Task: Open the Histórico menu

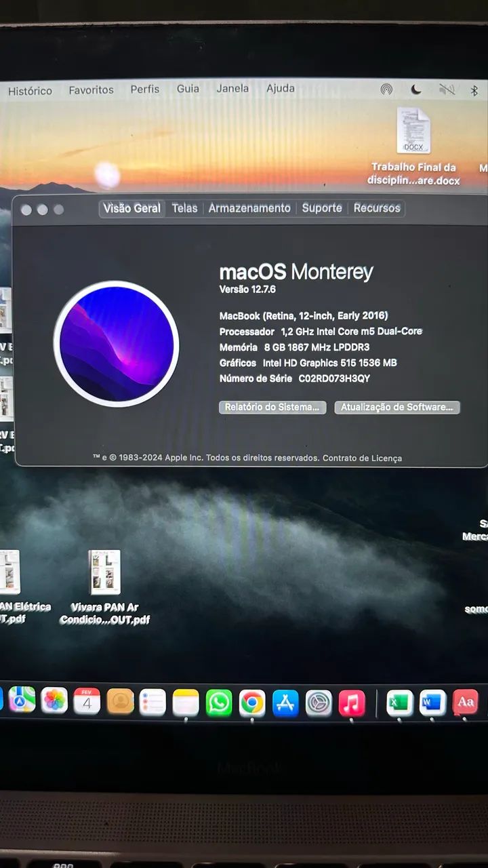Action: 30,90
